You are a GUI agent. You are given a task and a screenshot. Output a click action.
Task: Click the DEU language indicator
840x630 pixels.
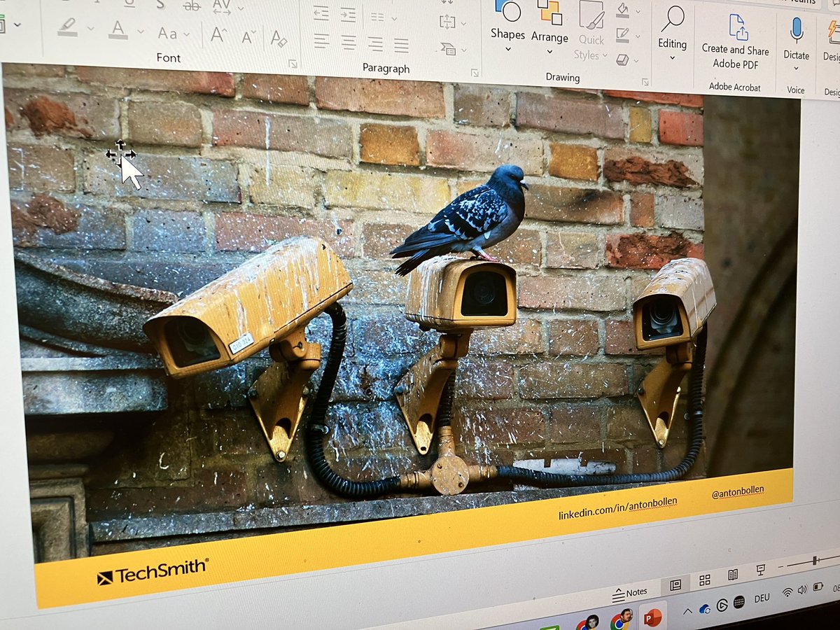(x=762, y=599)
